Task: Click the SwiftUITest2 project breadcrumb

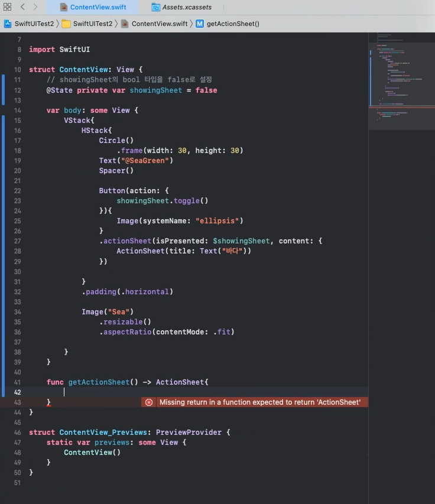Action: pos(29,24)
